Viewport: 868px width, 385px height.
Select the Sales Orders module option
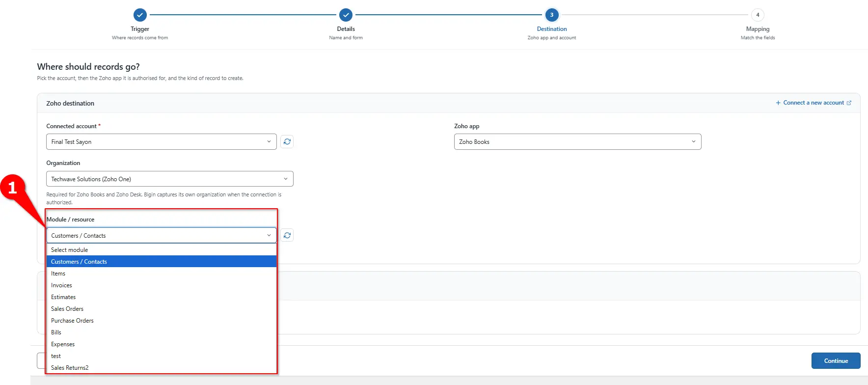pyautogui.click(x=162, y=309)
